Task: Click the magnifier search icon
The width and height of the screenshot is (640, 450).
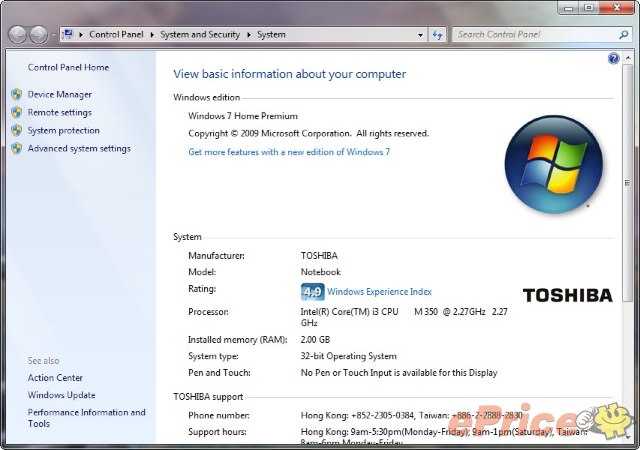Action: pos(623,35)
